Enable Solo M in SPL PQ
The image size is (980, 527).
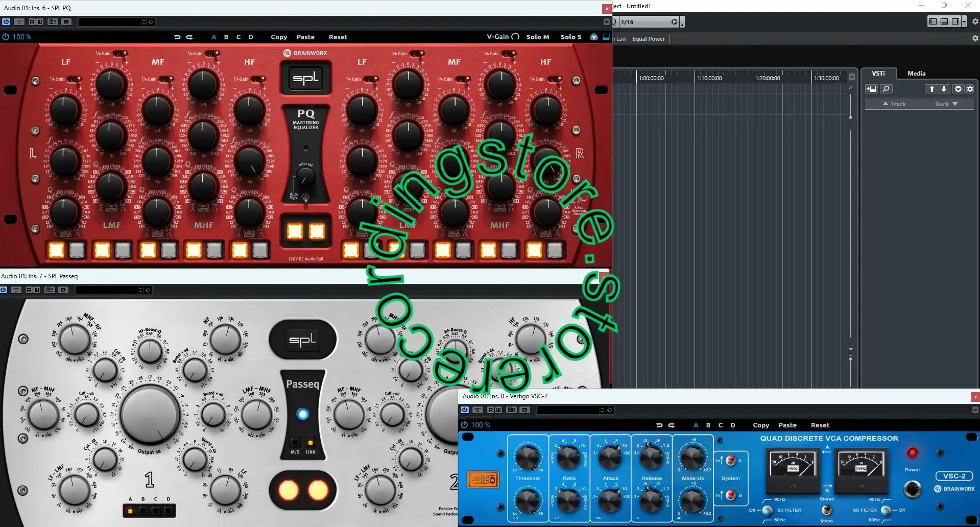pyautogui.click(x=538, y=37)
